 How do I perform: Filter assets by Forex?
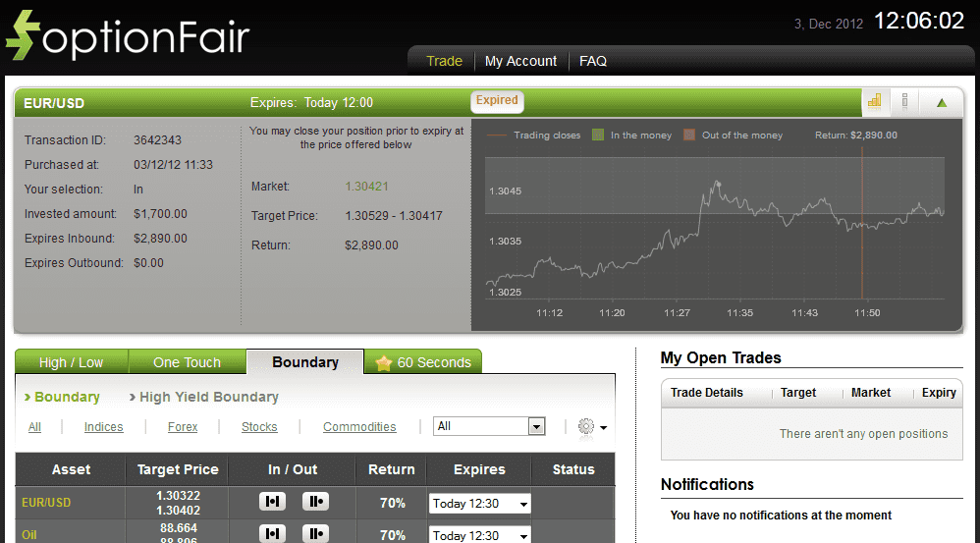(x=183, y=427)
